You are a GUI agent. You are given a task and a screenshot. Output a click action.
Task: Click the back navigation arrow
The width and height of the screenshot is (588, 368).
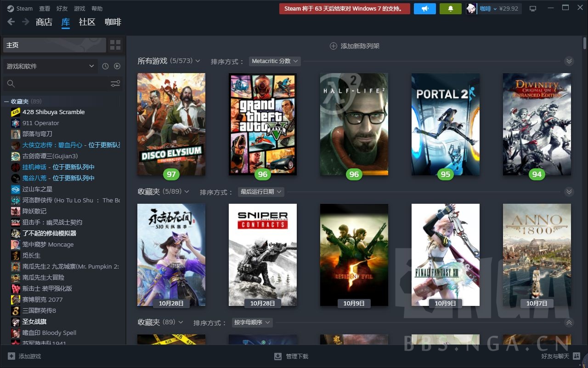pyautogui.click(x=10, y=22)
